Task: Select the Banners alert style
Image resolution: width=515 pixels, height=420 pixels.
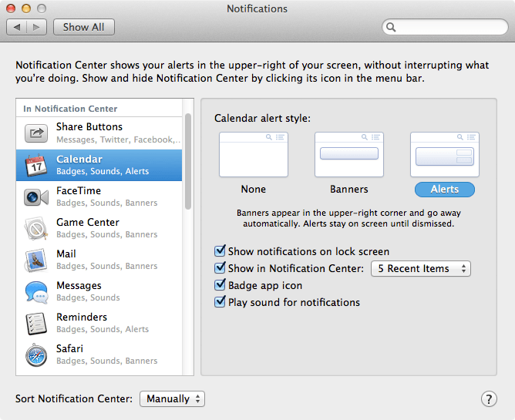Action: (348, 156)
